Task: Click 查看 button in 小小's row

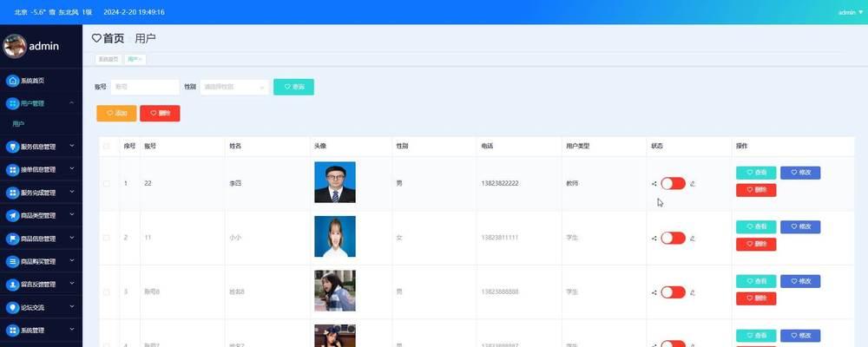Action: (756, 227)
